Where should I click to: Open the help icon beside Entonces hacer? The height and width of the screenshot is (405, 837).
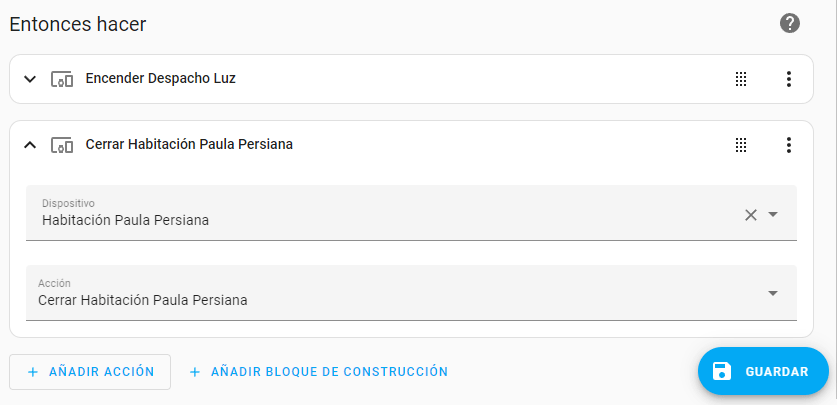pos(790,23)
